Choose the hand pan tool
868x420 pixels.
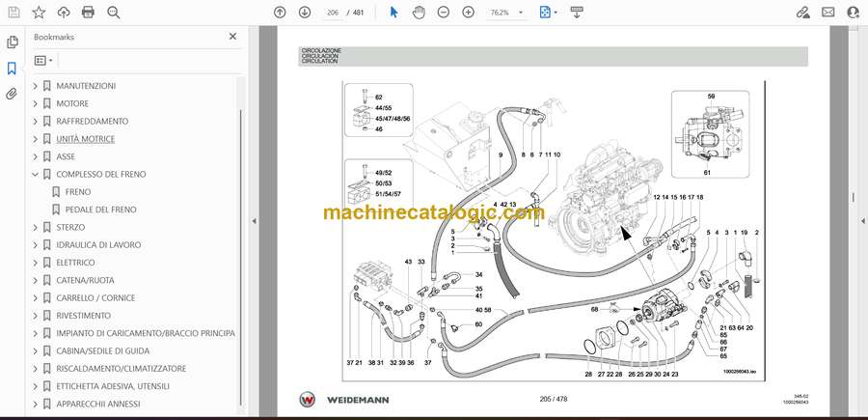coord(420,13)
